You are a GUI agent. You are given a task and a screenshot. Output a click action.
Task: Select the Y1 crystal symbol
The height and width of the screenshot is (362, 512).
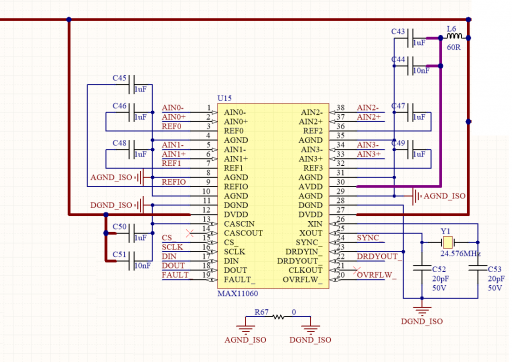447,242
